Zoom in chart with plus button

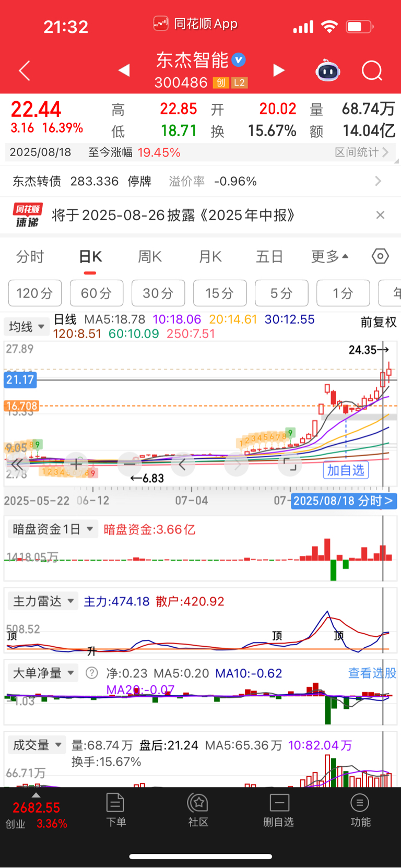click(x=76, y=463)
